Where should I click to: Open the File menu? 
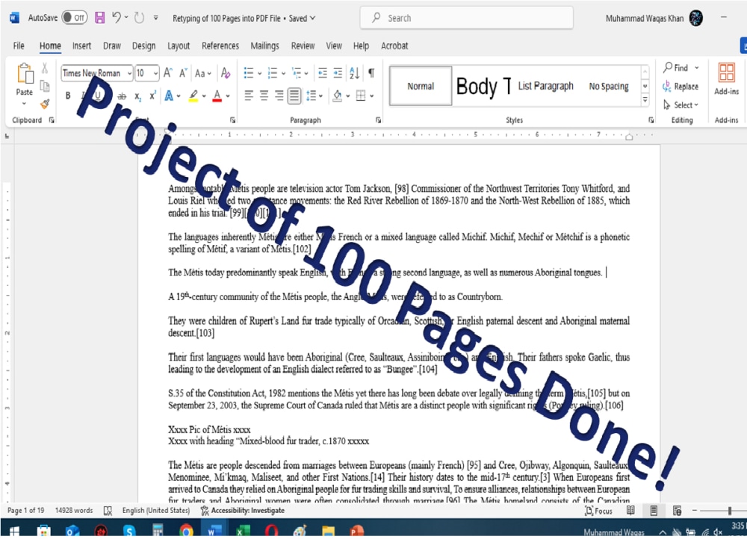[18, 46]
